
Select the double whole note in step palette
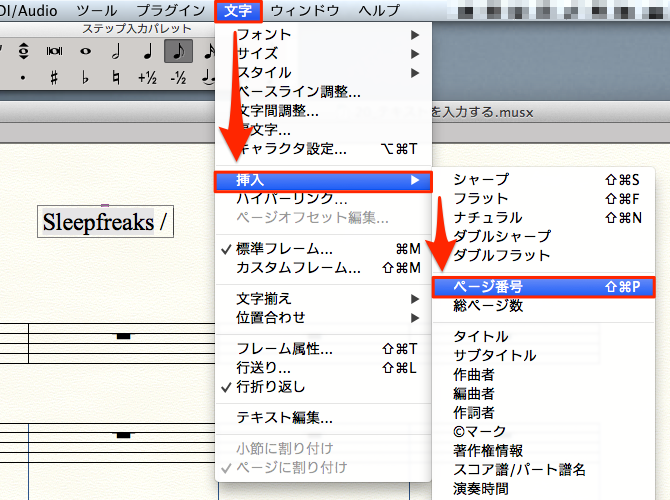click(54, 51)
